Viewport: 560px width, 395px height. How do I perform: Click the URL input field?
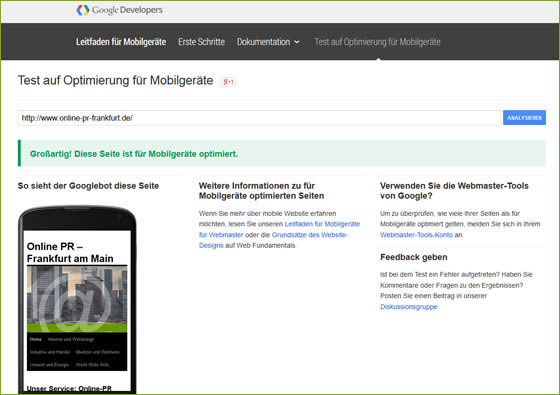coord(259,118)
